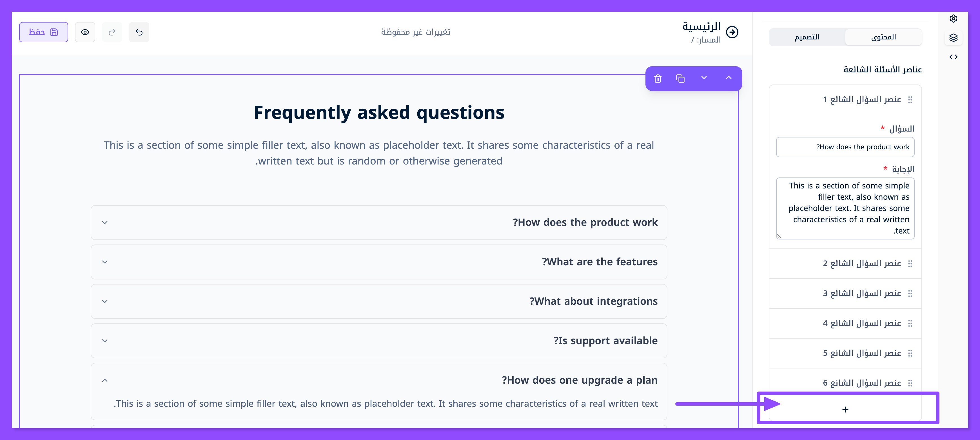Click the delete section trash icon
980x440 pixels.
658,78
